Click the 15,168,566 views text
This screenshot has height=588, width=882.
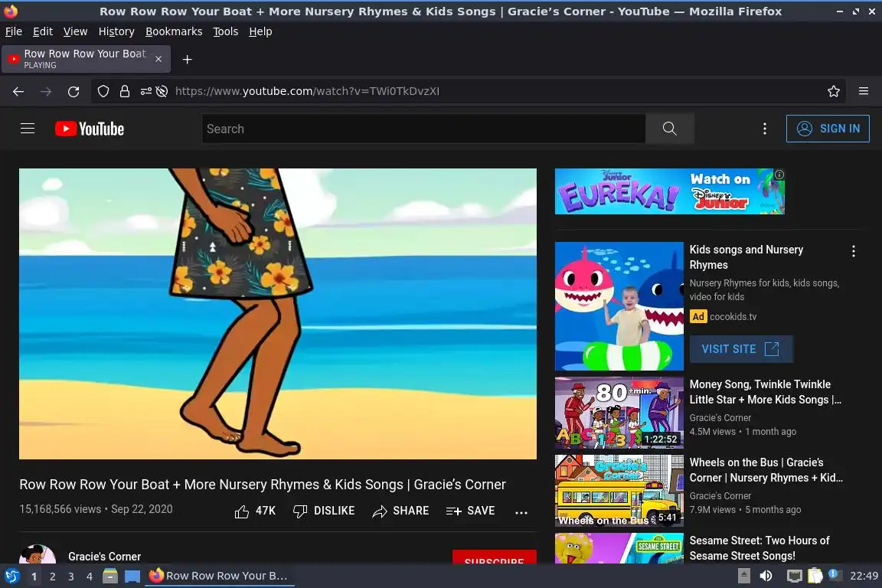pyautogui.click(x=60, y=508)
